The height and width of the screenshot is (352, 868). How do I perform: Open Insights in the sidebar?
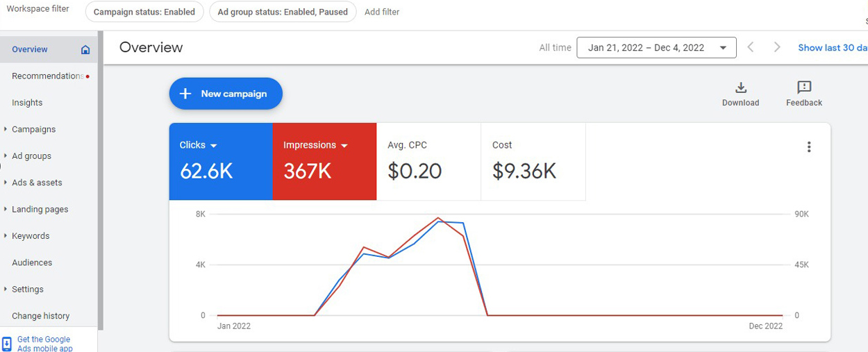[27, 103]
